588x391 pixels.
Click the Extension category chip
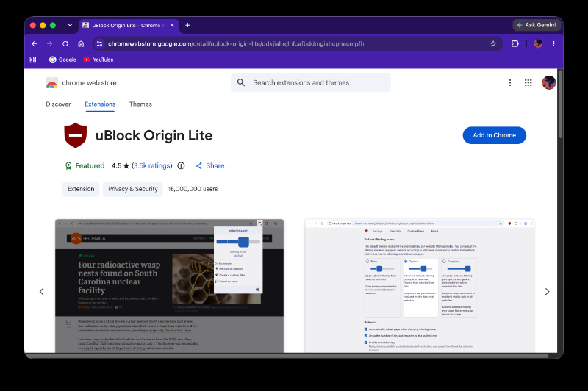[81, 189]
